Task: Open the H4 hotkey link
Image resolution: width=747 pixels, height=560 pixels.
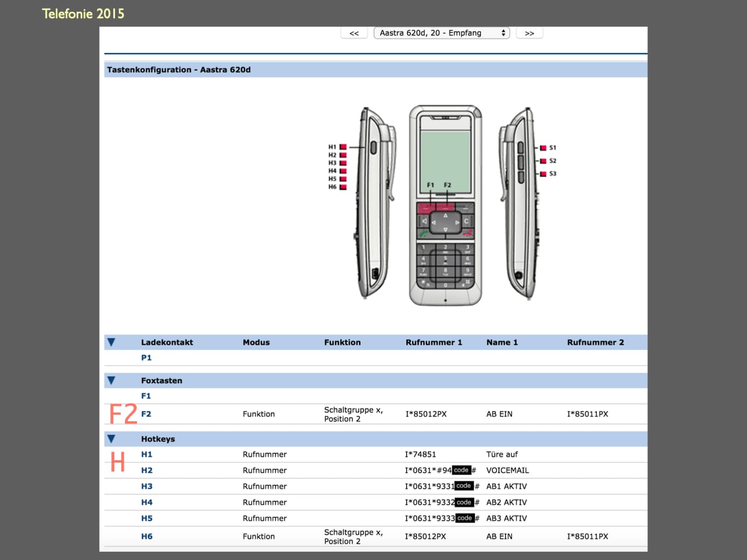Action: click(146, 502)
